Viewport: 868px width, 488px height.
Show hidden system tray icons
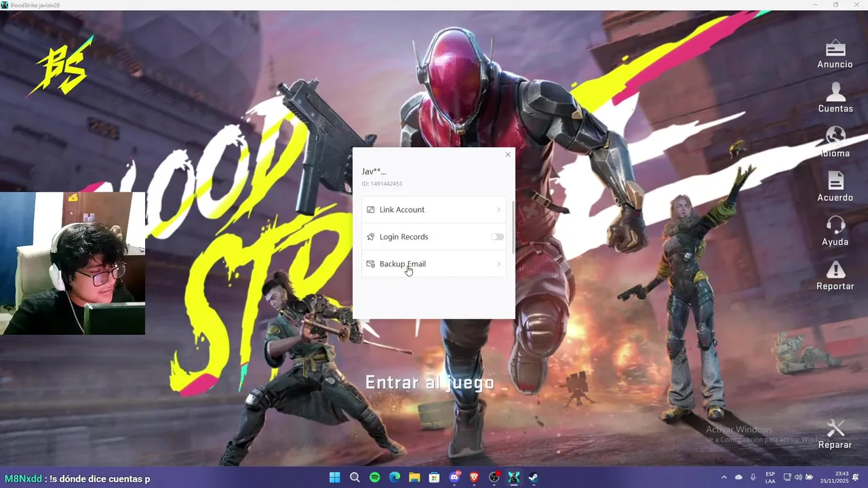[724, 477]
